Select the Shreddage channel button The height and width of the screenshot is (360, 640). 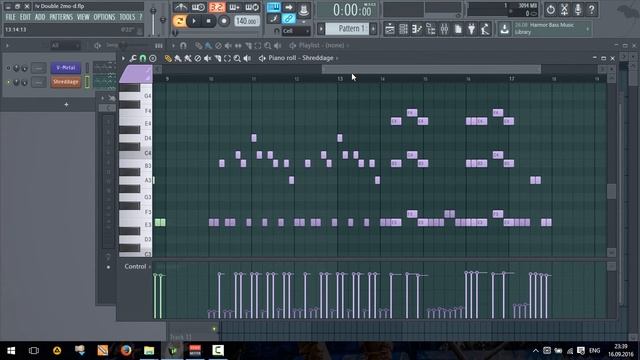point(66,82)
